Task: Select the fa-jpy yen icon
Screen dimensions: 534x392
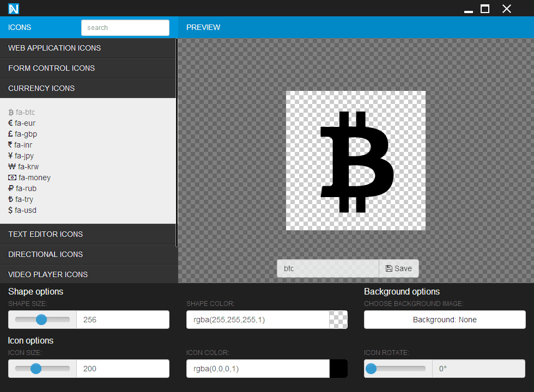Action: click(x=21, y=156)
